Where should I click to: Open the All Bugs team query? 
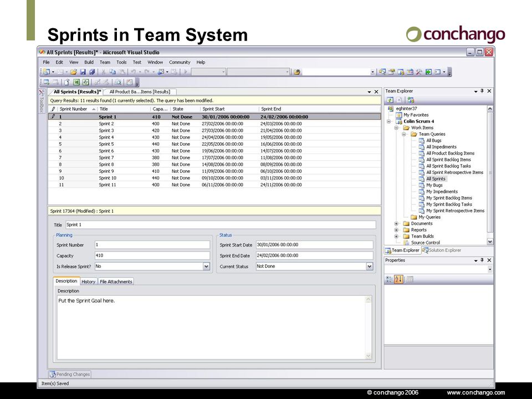[433, 140]
